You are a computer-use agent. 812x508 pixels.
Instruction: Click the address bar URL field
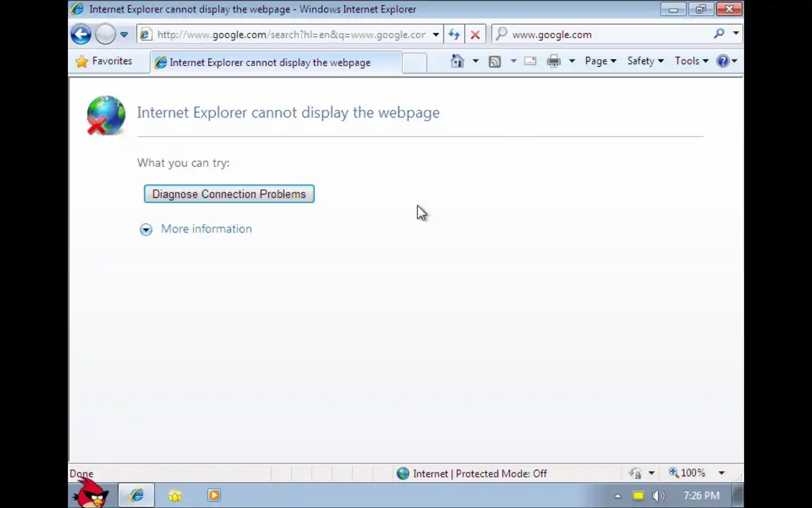click(291, 34)
